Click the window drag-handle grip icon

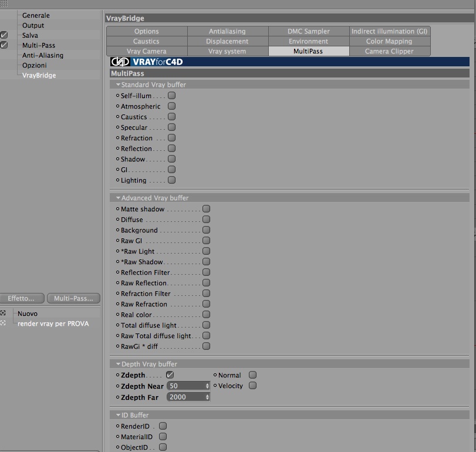pyautogui.click(x=4, y=4)
